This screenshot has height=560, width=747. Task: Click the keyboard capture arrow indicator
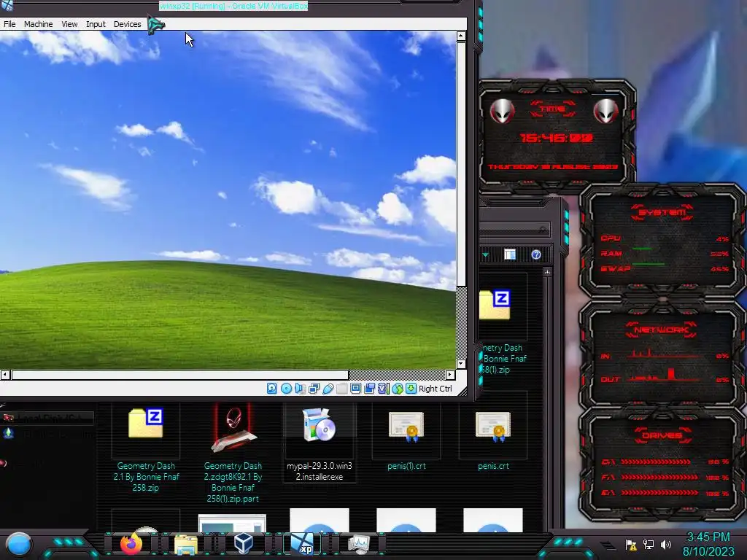tap(411, 389)
